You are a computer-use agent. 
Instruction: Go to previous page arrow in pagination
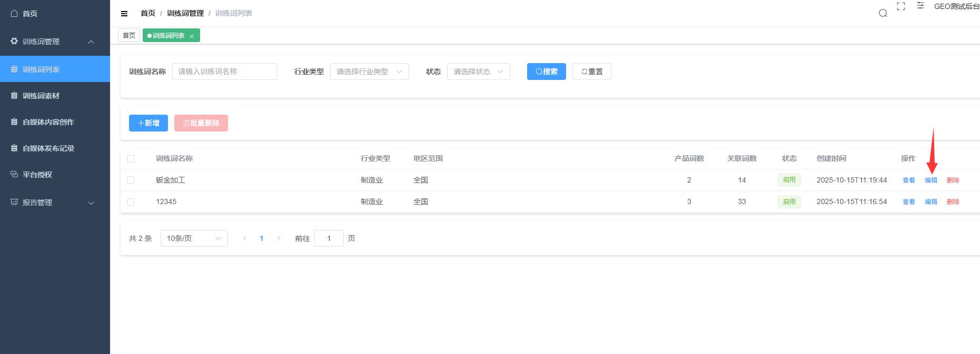point(244,238)
